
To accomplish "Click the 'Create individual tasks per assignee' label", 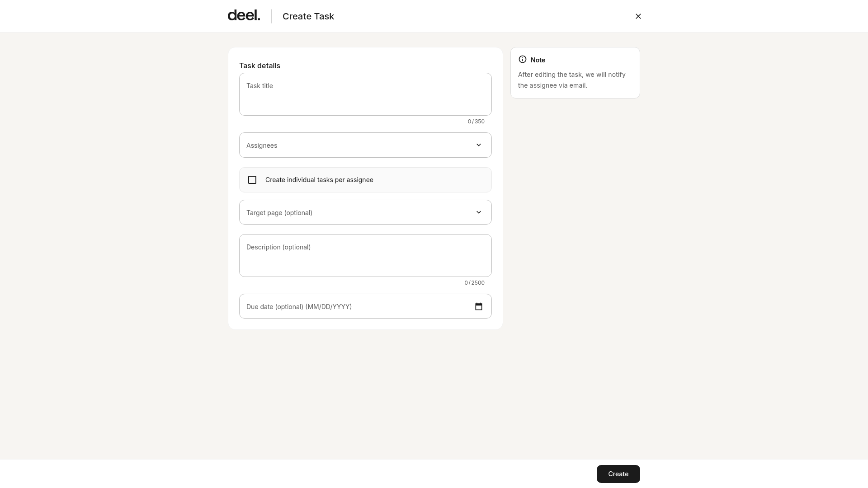I will (319, 180).
